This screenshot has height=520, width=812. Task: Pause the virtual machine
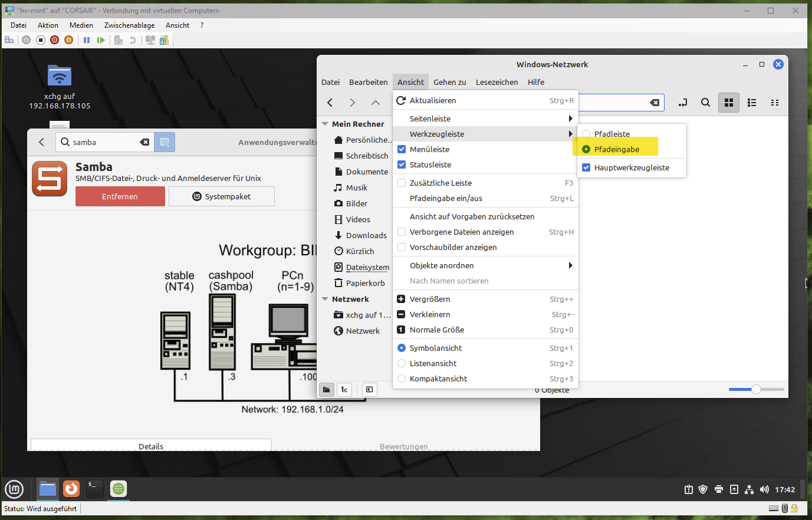[x=87, y=40]
